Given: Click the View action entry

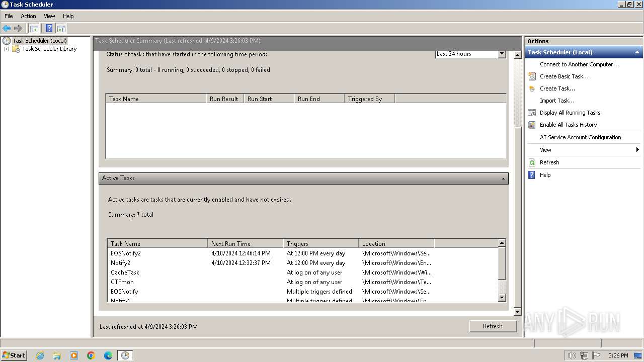Looking at the screenshot, I should (x=545, y=150).
